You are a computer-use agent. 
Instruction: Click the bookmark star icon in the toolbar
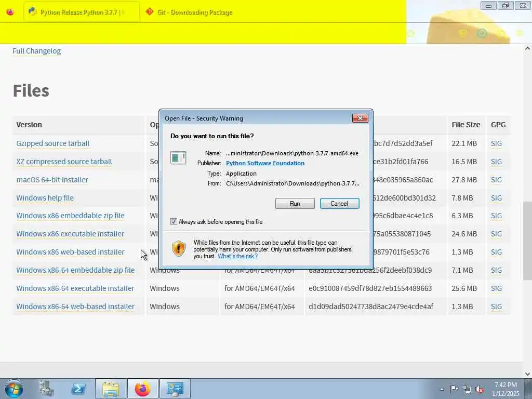pyautogui.click(x=411, y=33)
